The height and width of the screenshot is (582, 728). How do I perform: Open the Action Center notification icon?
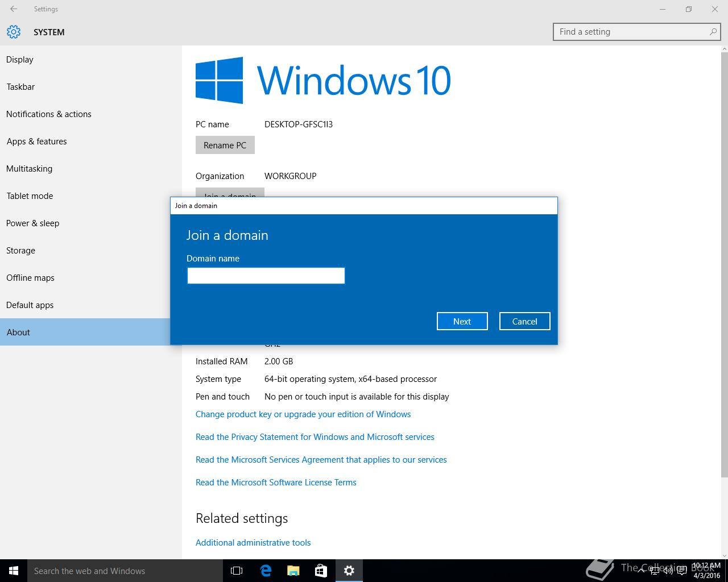(x=681, y=571)
